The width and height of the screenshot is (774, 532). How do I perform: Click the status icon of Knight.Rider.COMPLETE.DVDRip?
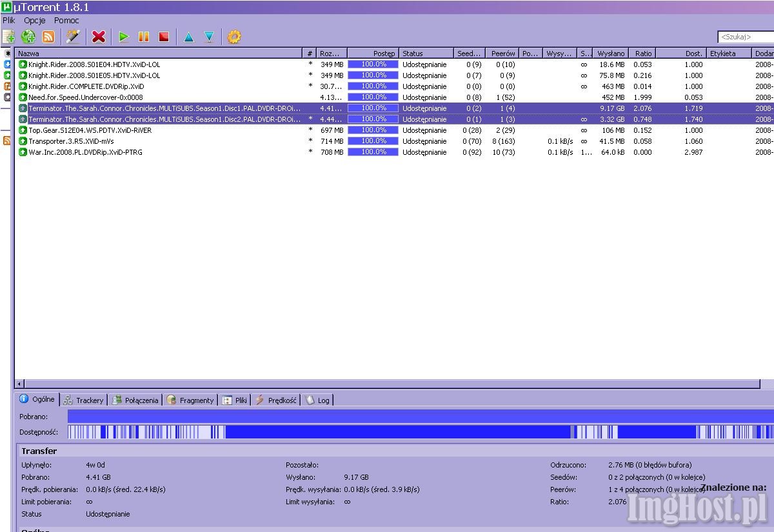[23, 86]
